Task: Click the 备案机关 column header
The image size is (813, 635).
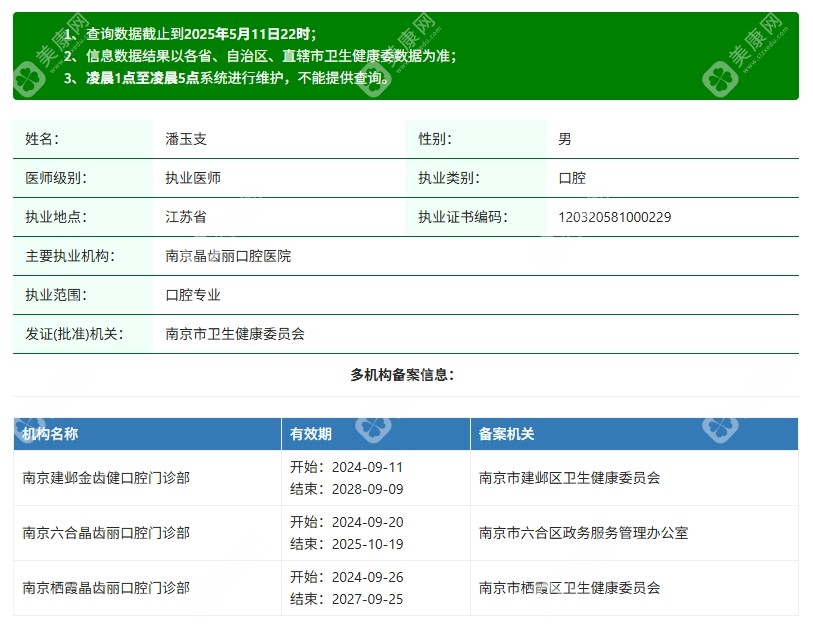Action: coord(634,434)
